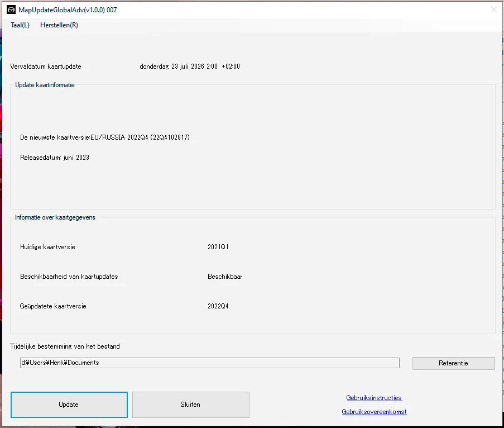Click the Beschikbaar availability status text
The image size is (504, 428).
[x=225, y=276]
